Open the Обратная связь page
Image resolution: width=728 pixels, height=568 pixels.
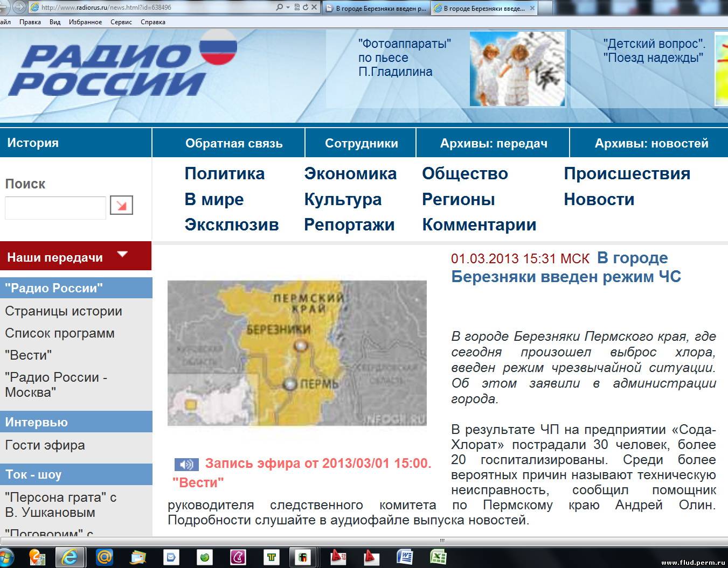234,143
